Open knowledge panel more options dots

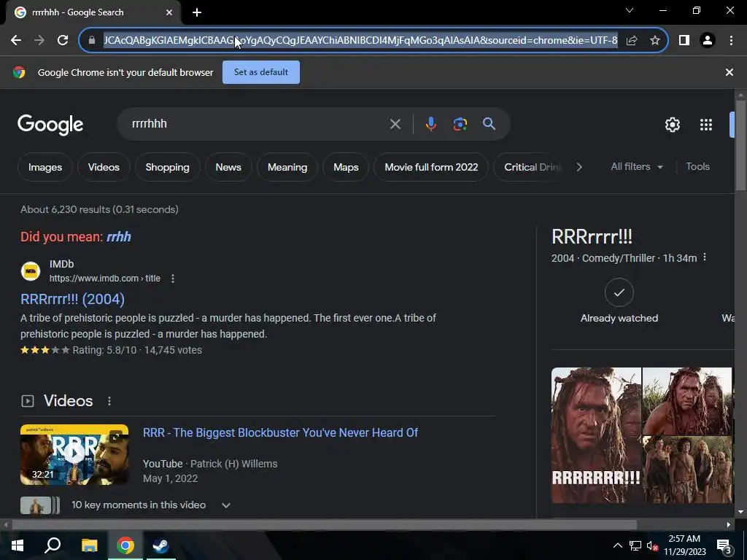(705, 257)
